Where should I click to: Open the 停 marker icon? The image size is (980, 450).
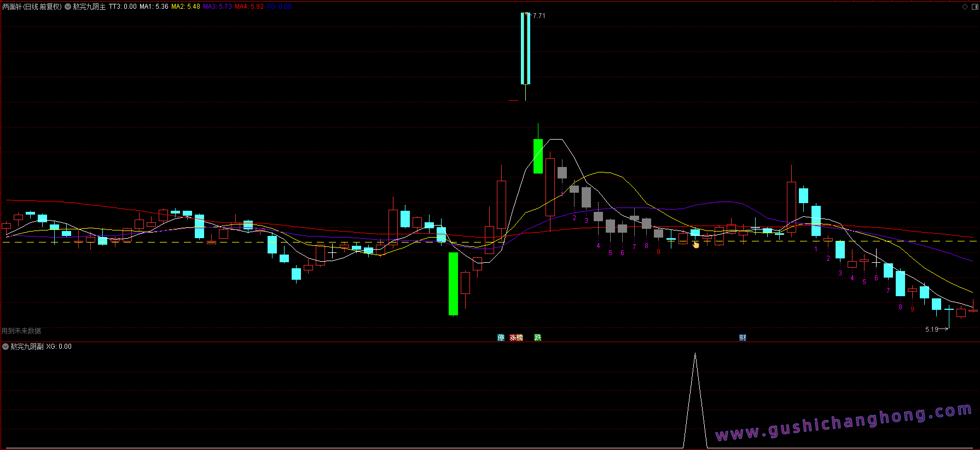click(x=501, y=338)
